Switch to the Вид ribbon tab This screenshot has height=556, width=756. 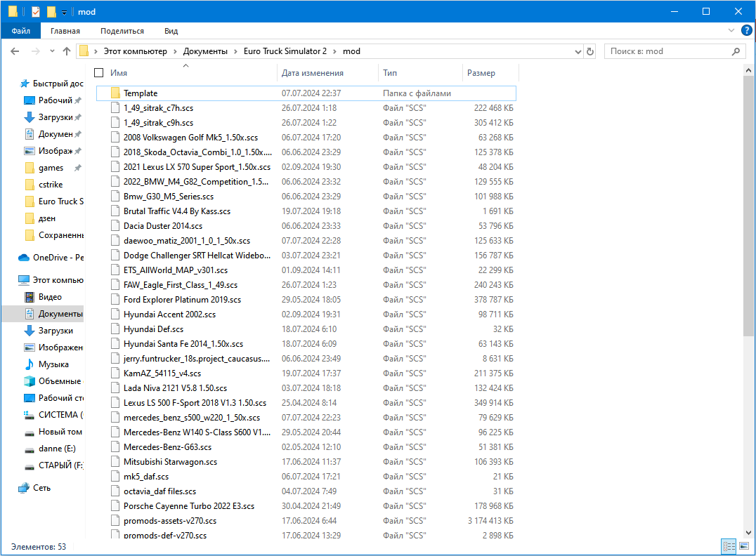(171, 31)
